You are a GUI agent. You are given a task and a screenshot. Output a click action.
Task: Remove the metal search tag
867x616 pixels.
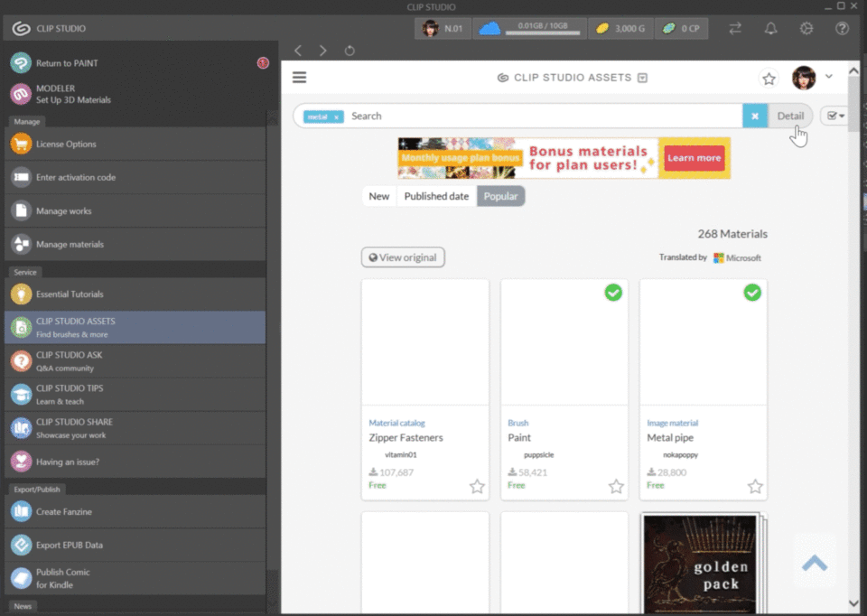coord(336,117)
